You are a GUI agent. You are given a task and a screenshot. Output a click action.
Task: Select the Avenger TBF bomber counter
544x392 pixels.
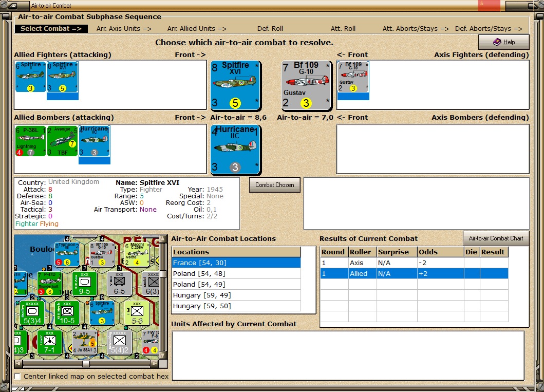point(63,141)
